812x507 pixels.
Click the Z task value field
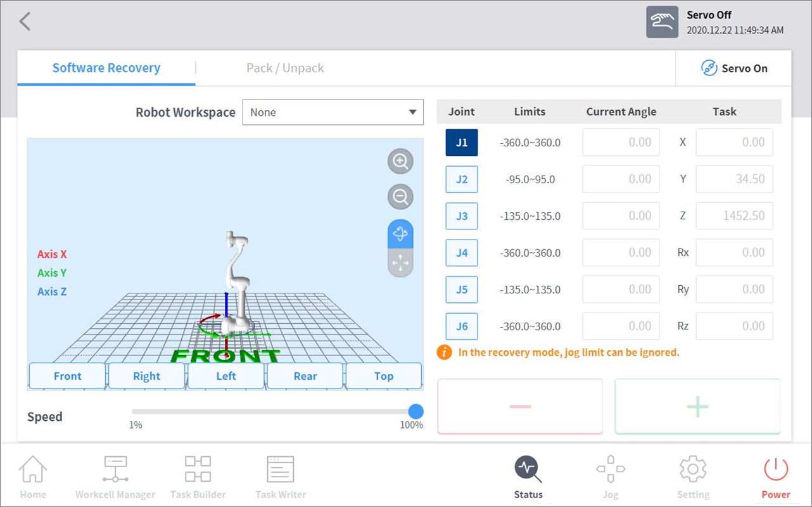point(734,216)
